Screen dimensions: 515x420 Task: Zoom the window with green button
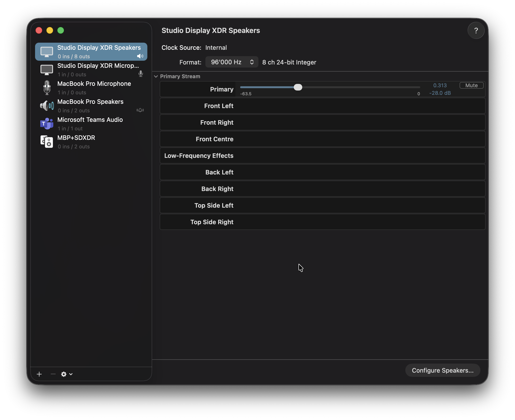[61, 31]
